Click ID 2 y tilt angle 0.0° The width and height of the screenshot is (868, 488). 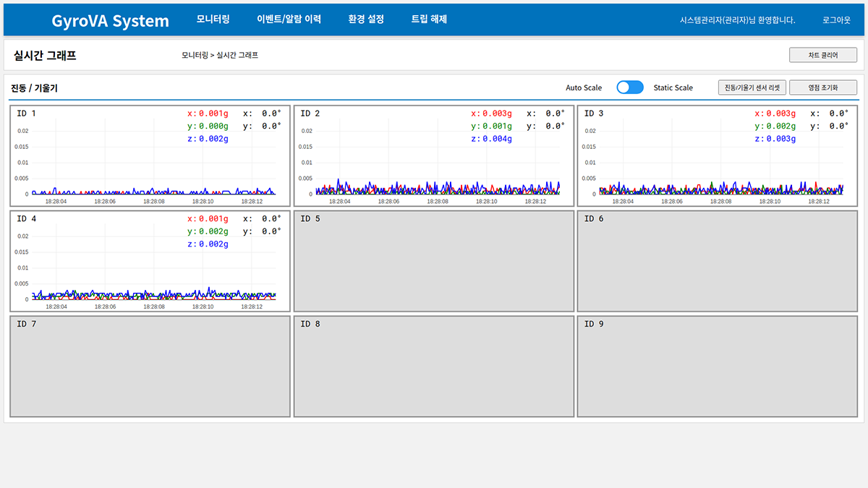pos(545,127)
